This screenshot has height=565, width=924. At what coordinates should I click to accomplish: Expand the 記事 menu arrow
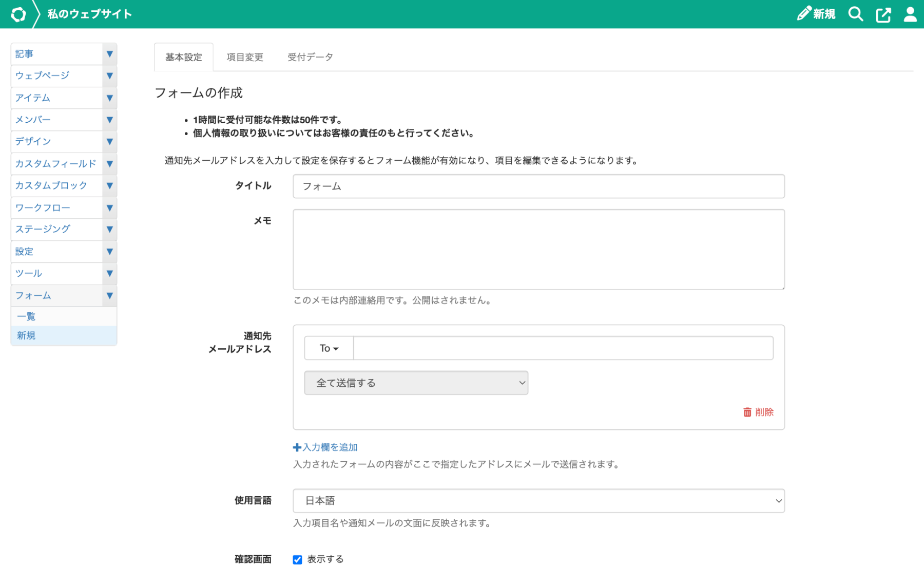tap(109, 54)
